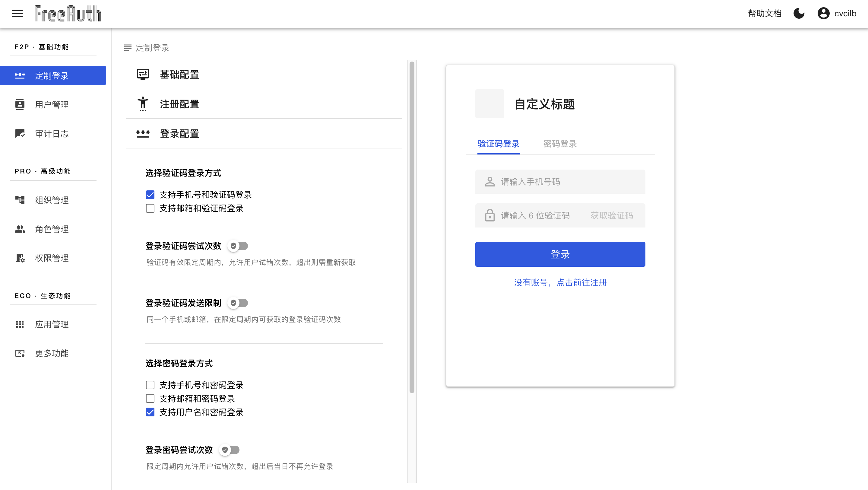Click 没有账号，点击前往注册 link
This screenshot has height=490, width=868.
tap(560, 282)
